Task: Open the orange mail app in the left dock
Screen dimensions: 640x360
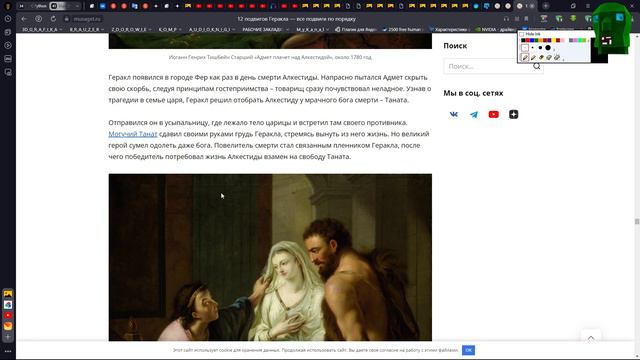Action: (8, 326)
